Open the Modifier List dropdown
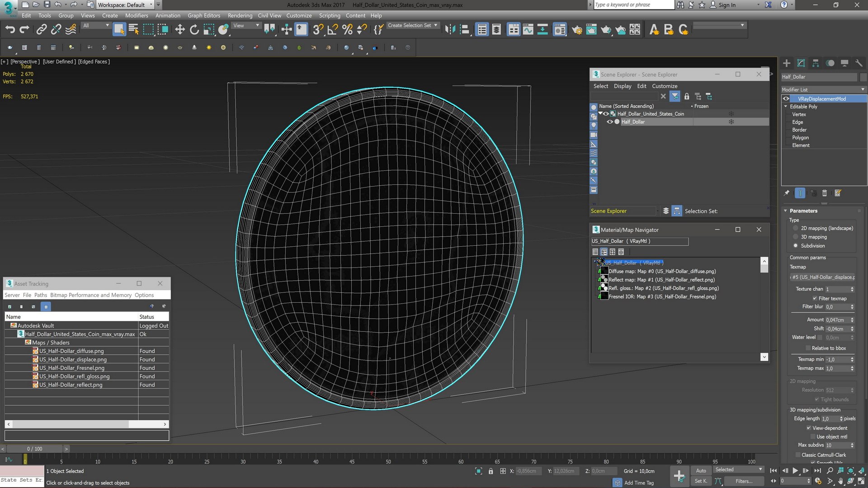This screenshot has width=868, height=488. click(x=823, y=89)
